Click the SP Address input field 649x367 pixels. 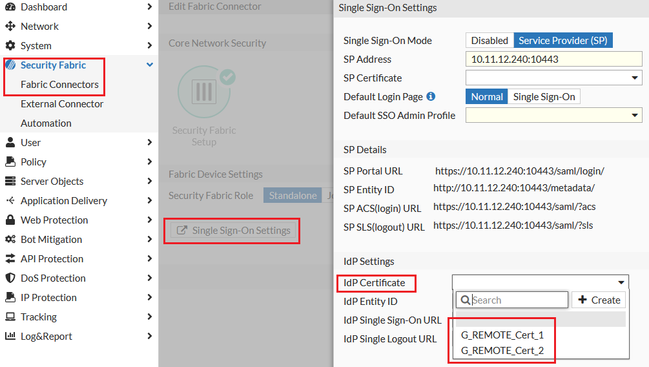coord(554,59)
